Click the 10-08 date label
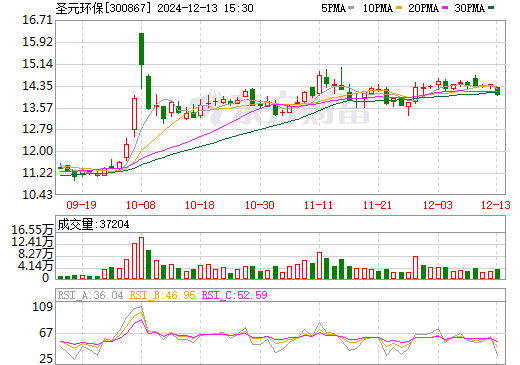This screenshot has width=520, height=365. (141, 205)
